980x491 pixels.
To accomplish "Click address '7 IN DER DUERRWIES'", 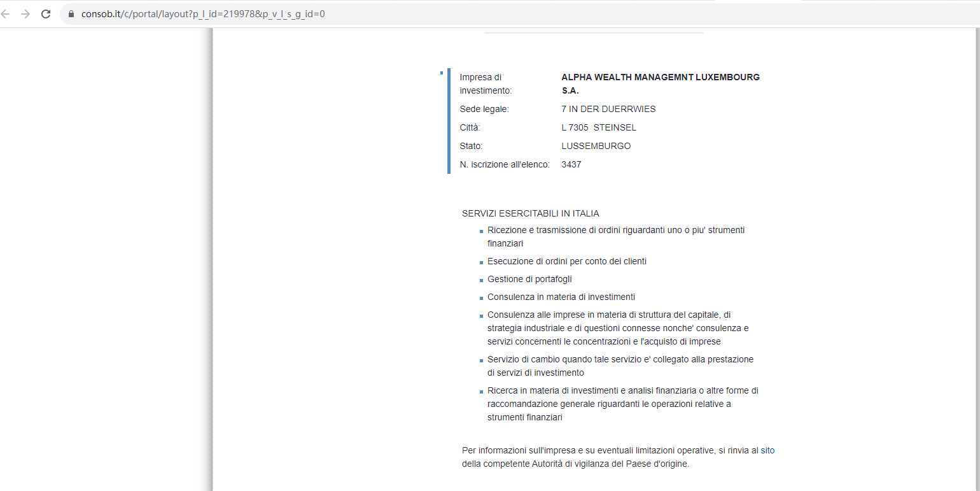I will tap(608, 109).
